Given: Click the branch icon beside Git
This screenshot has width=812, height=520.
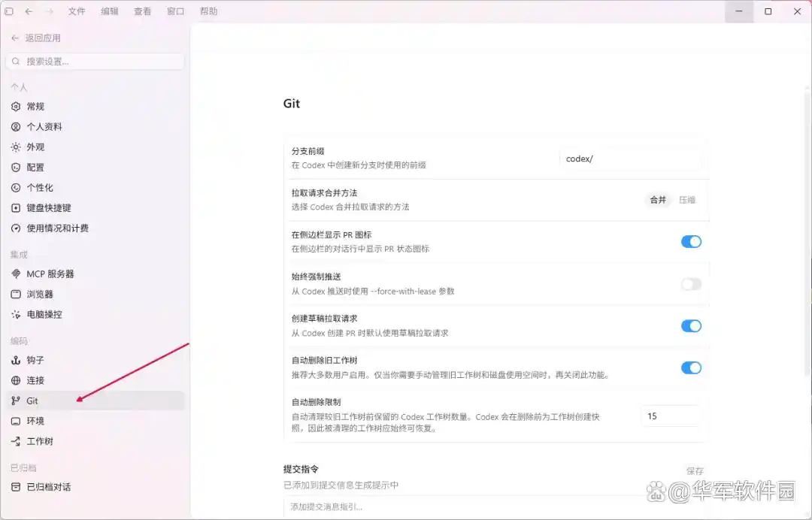Looking at the screenshot, I should tap(16, 401).
